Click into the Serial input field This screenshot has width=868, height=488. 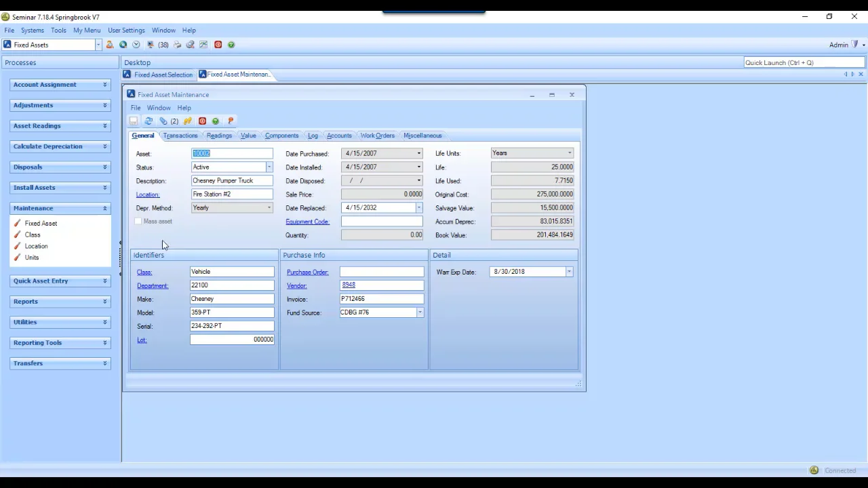coord(232,326)
